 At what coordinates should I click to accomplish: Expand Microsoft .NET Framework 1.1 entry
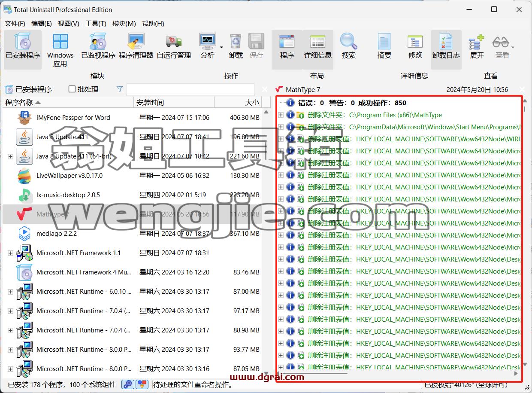click(x=10, y=253)
